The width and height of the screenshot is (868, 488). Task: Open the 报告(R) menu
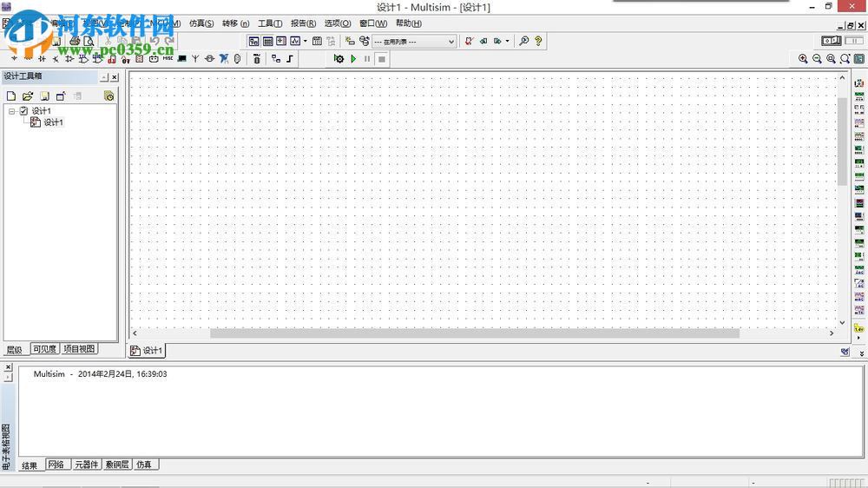coord(303,23)
